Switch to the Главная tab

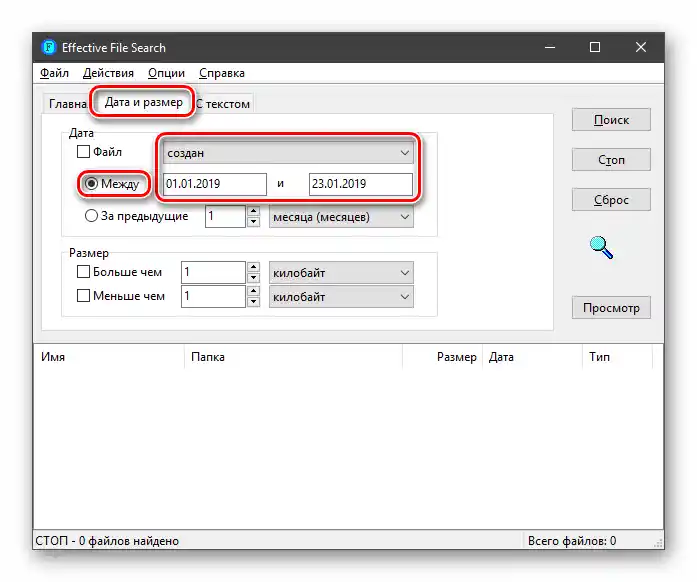tap(67, 104)
